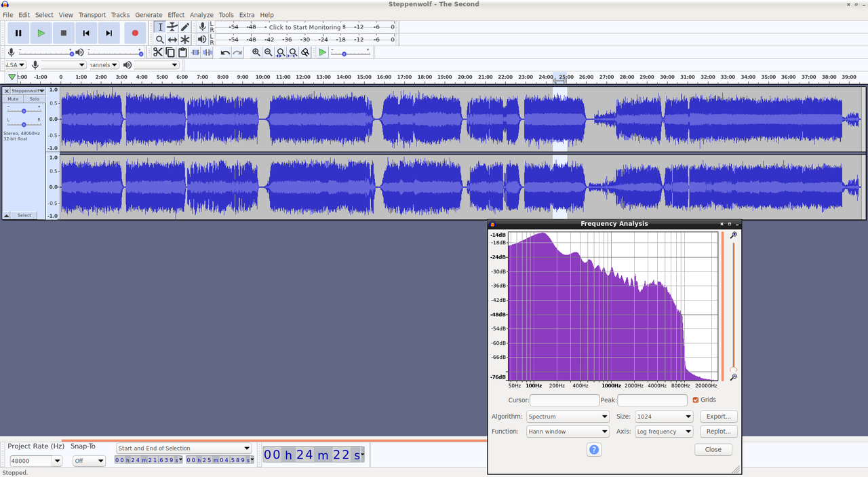
Task: Open the File menu
Action: pyautogui.click(x=8, y=15)
